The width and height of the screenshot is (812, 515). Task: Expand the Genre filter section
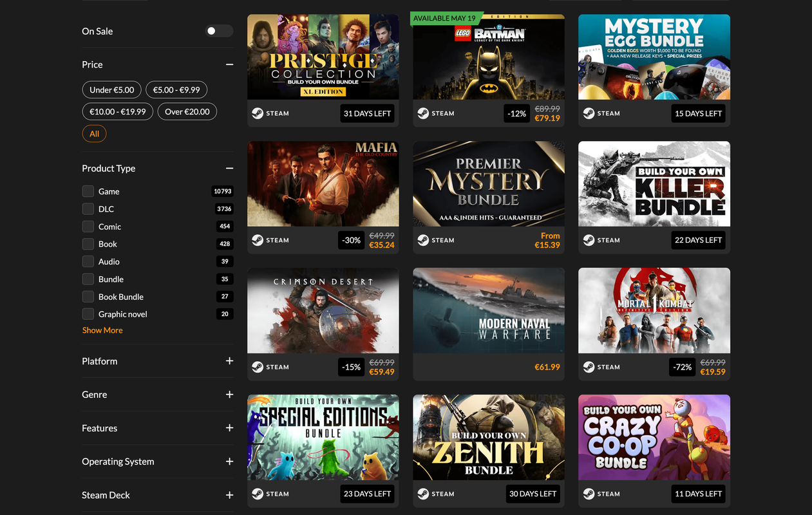click(229, 395)
